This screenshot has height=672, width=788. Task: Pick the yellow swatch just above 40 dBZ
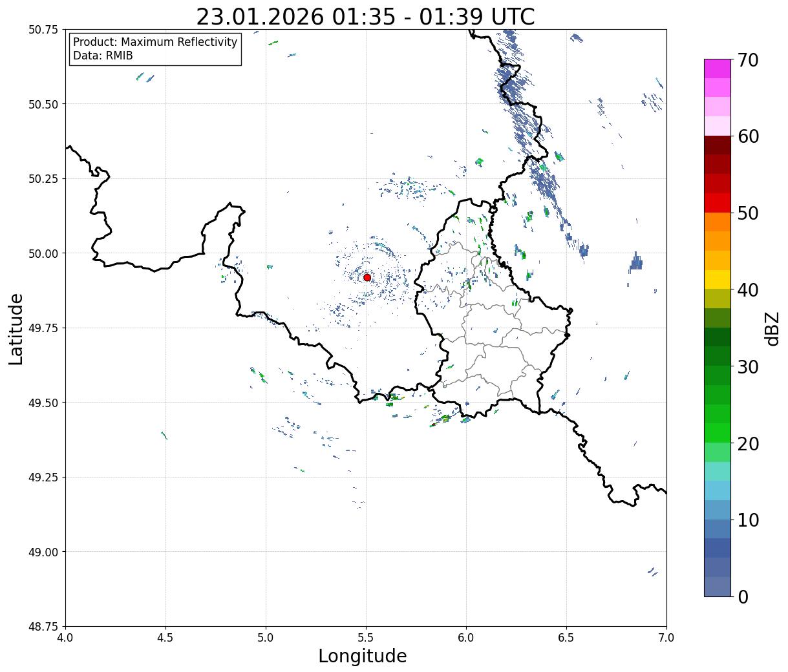tap(717, 279)
